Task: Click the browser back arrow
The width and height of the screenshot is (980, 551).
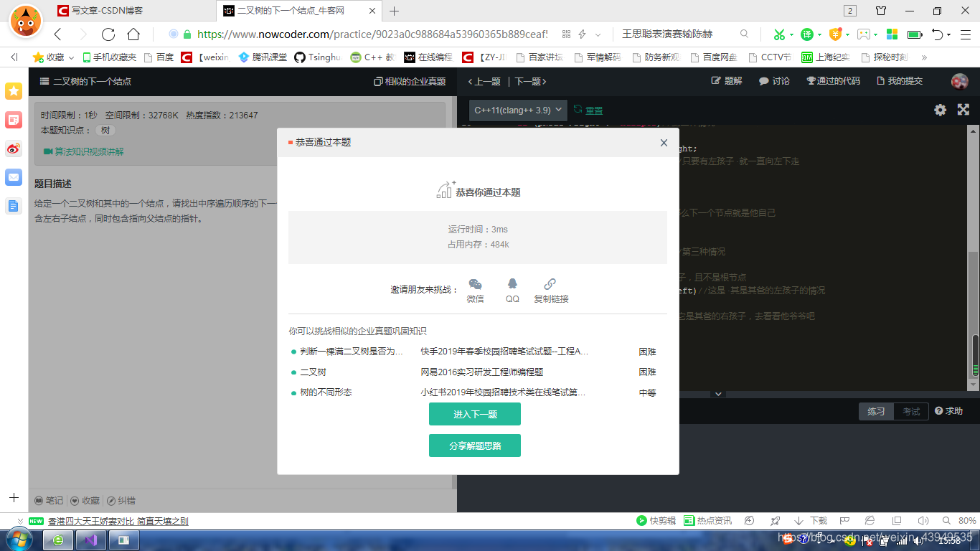Action: click(58, 34)
